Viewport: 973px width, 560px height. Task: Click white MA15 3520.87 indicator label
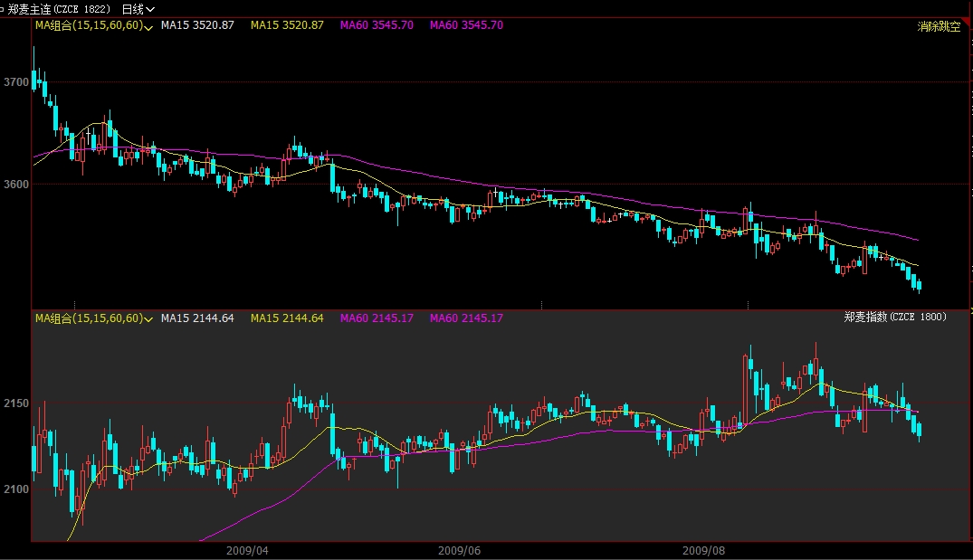tap(197, 25)
